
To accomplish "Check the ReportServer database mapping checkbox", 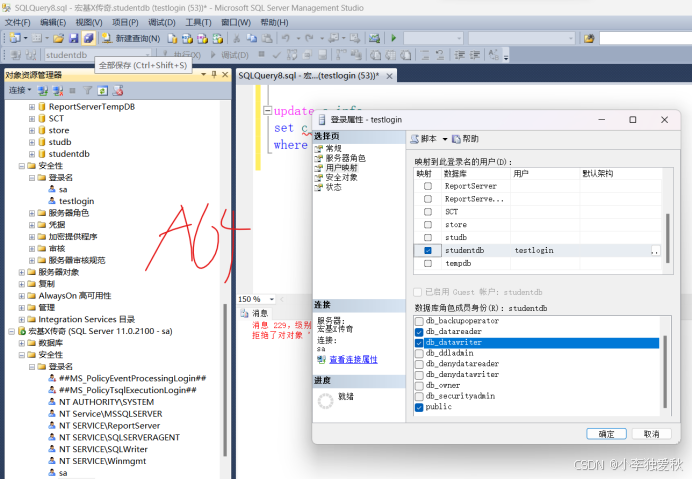I will [x=428, y=186].
